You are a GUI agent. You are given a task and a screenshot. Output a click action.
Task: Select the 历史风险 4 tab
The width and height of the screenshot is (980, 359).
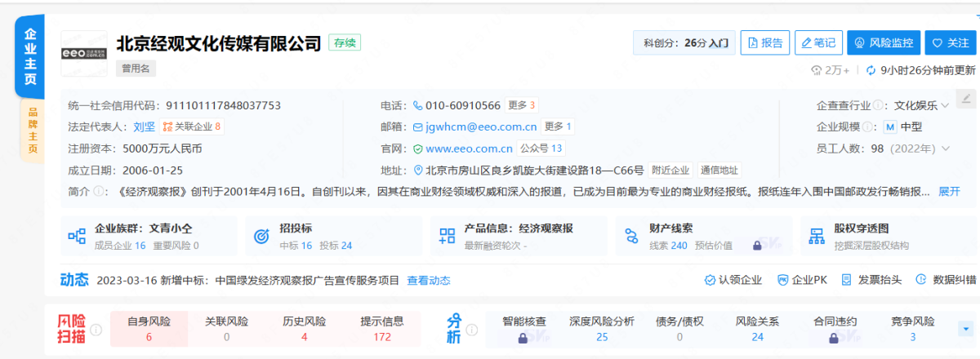(304, 328)
